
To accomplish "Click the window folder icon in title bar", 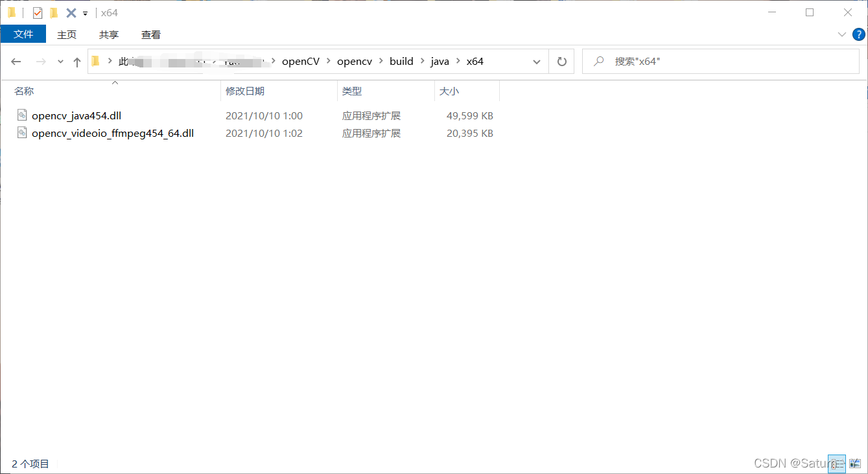I will click(x=12, y=13).
